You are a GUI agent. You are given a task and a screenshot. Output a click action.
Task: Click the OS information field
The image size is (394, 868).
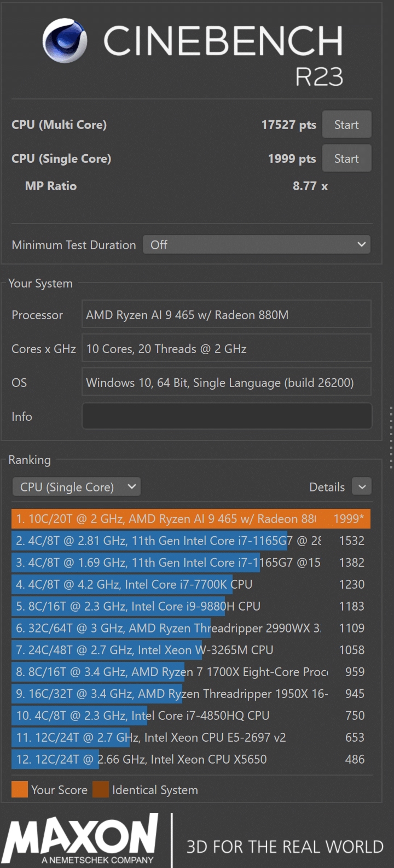[x=227, y=383]
